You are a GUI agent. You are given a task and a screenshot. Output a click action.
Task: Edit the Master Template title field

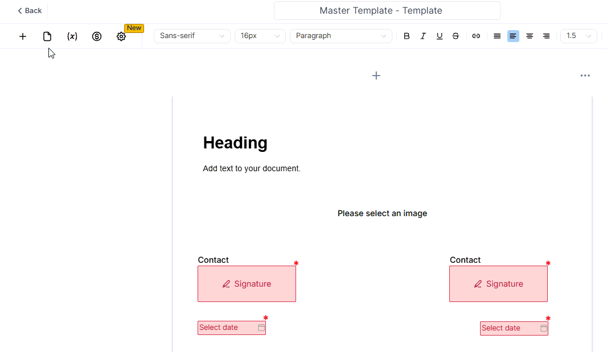coord(387,11)
